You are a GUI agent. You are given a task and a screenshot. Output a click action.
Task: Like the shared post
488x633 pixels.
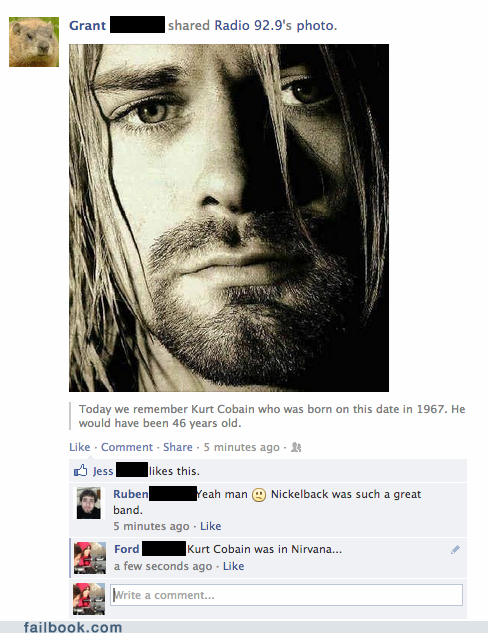click(80, 447)
